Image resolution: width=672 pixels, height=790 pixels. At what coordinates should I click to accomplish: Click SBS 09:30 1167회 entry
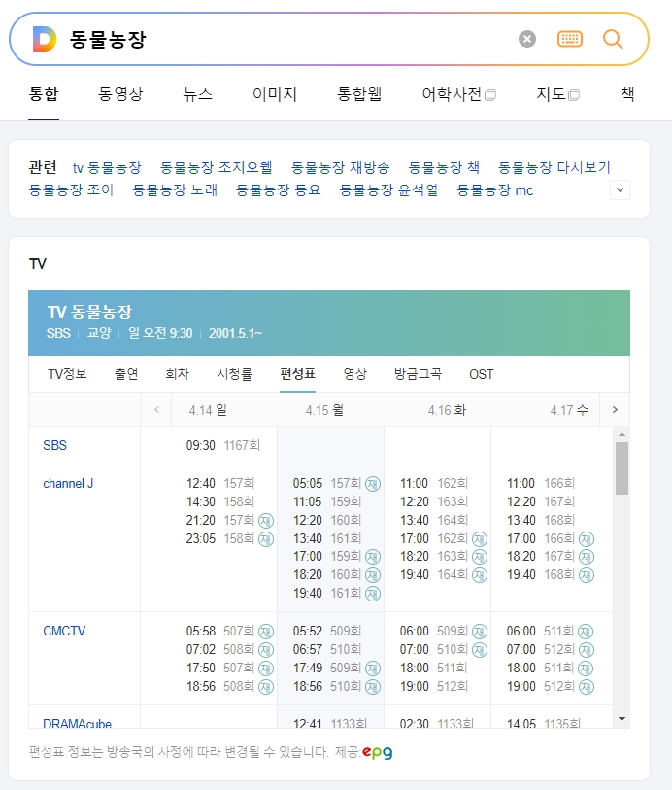coord(223,445)
